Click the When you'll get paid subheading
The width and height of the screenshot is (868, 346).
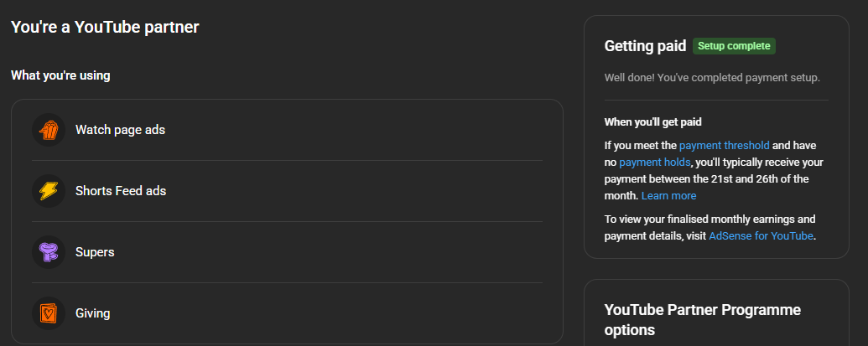pyautogui.click(x=652, y=121)
